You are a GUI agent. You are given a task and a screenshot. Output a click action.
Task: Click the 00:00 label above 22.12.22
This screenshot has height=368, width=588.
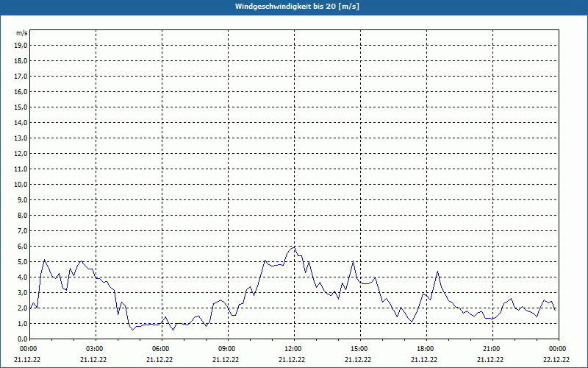(x=559, y=349)
